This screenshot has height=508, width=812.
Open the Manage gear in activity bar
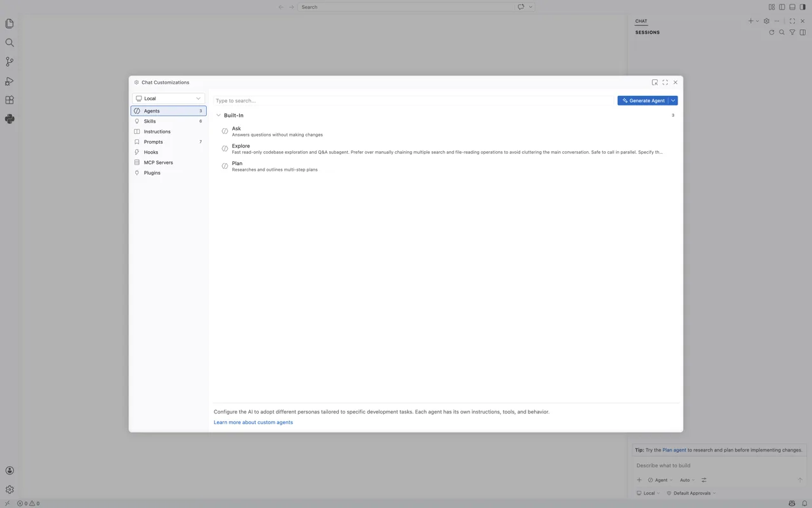pos(10,490)
